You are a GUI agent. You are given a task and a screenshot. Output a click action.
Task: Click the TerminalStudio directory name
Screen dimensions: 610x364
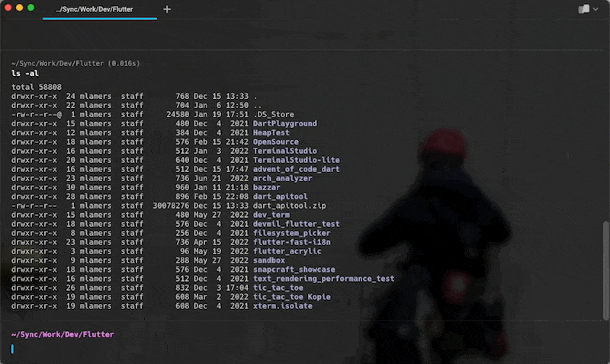pyautogui.click(x=284, y=151)
